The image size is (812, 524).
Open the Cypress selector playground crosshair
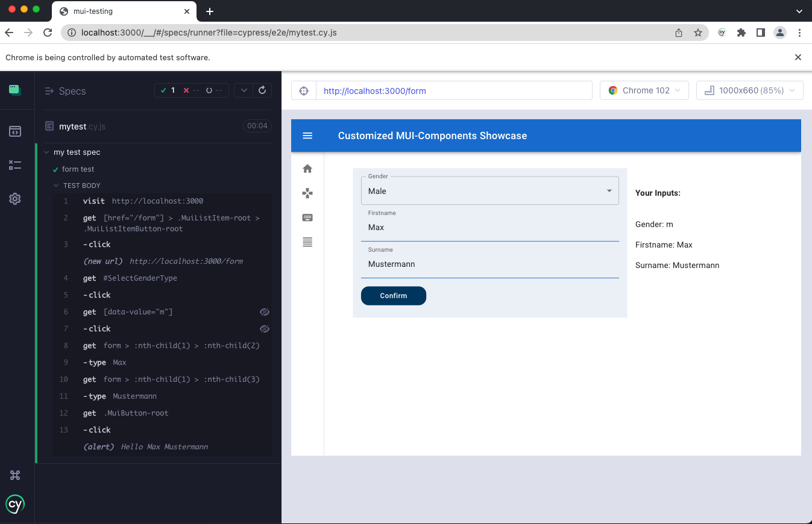pos(304,91)
